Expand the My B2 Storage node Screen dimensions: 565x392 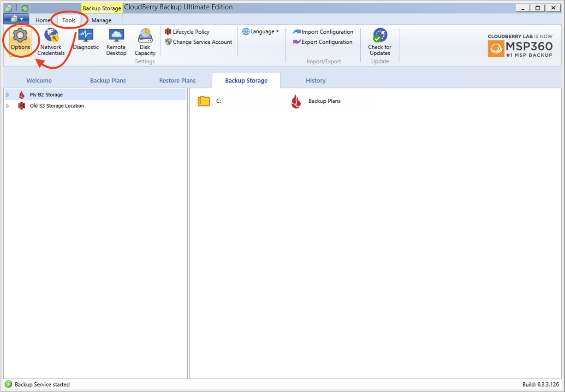(x=8, y=95)
